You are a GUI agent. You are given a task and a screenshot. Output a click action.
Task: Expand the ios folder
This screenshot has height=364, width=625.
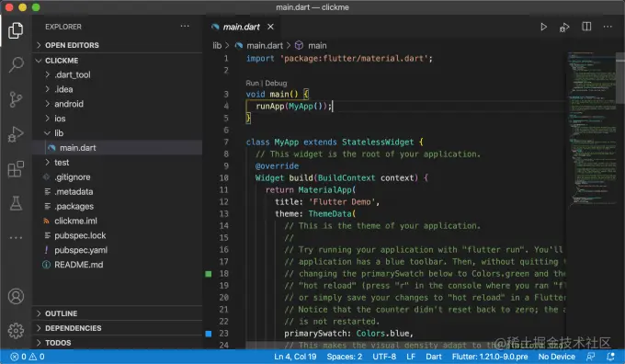118,119
